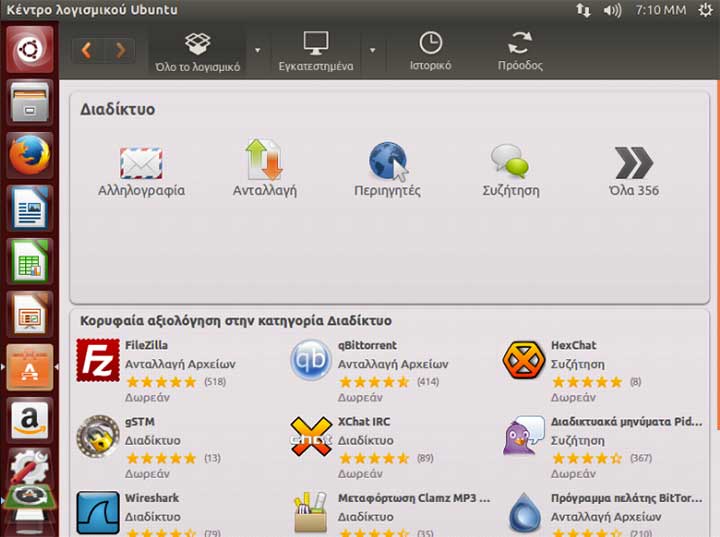
Task: Select the gSTM app icon
Action: [98, 437]
